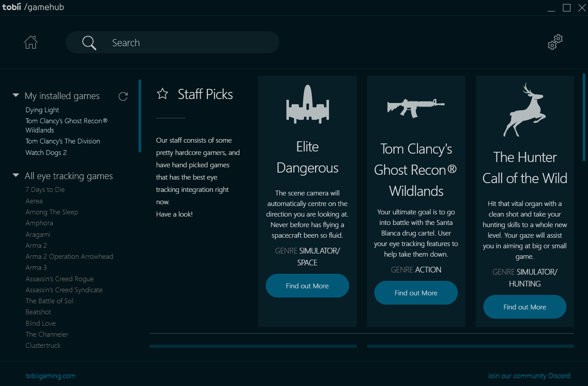
Task: Click The Hunter Call of the Wild title
Action: (525, 168)
